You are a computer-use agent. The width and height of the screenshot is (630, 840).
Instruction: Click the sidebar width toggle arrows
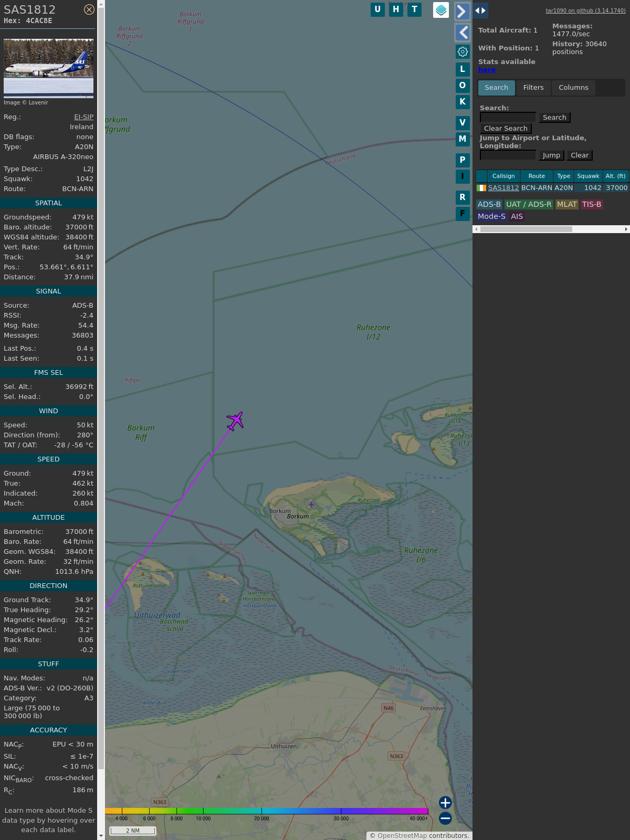tap(480, 10)
